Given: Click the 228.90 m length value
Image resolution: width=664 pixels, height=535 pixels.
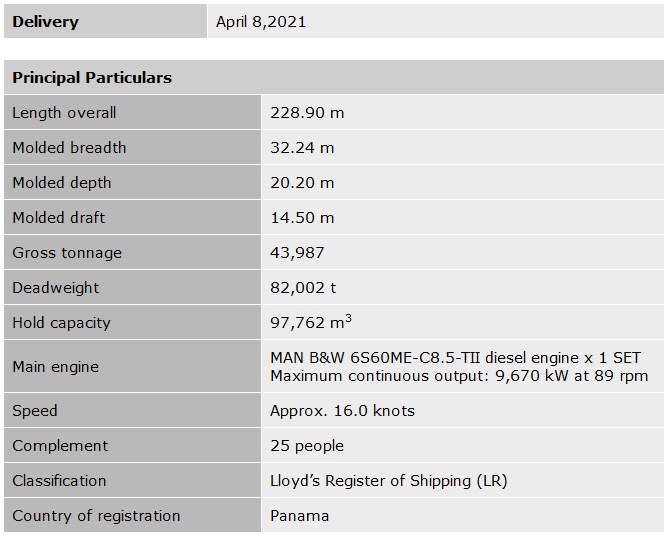Looking at the screenshot, I should click(x=307, y=113).
